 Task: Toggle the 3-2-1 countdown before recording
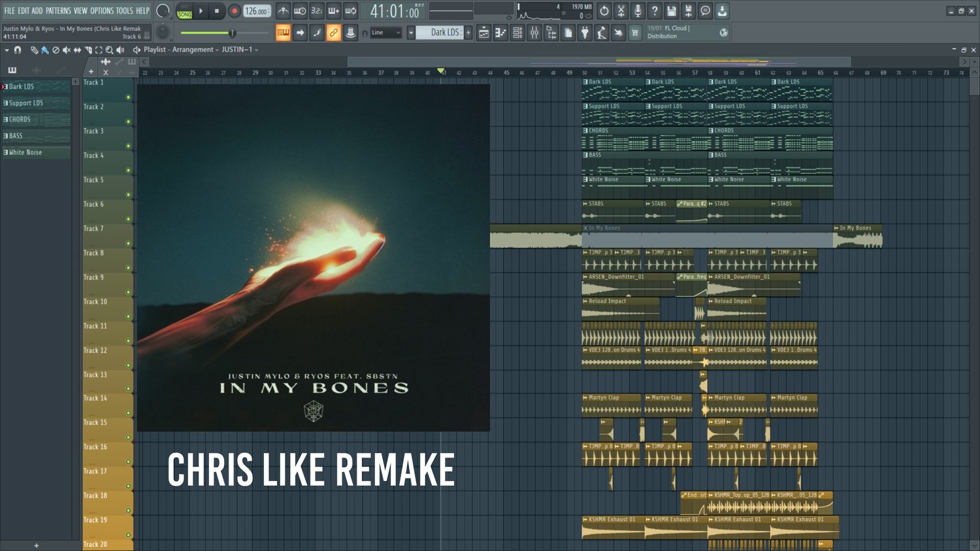tap(317, 11)
